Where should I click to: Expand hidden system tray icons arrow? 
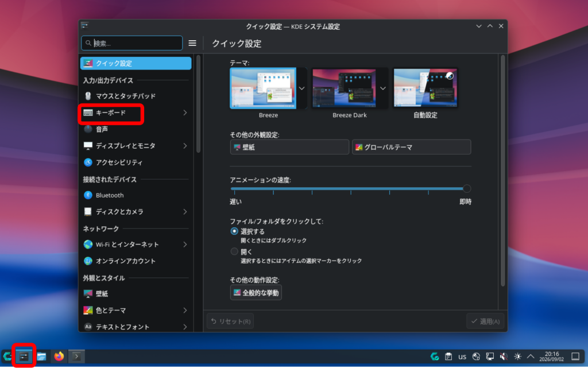pyautogui.click(x=531, y=357)
